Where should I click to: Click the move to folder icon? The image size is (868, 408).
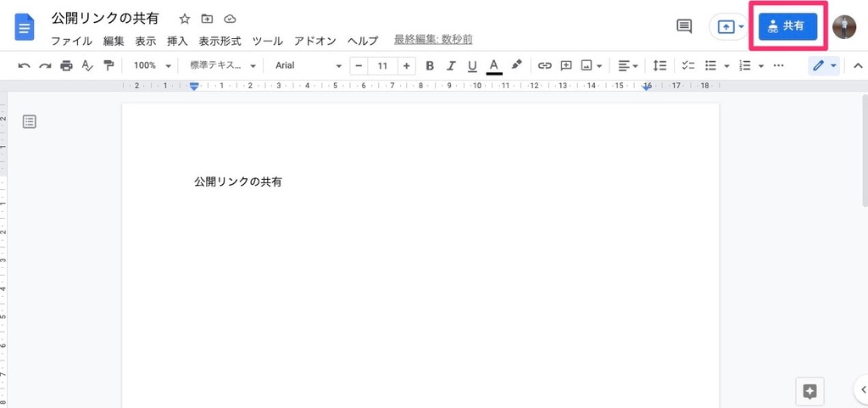207,19
